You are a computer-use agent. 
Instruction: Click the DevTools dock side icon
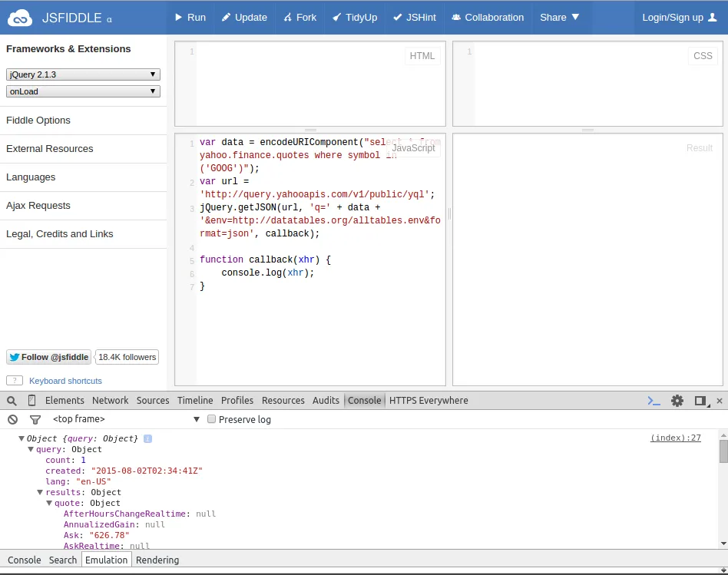pyautogui.click(x=700, y=400)
